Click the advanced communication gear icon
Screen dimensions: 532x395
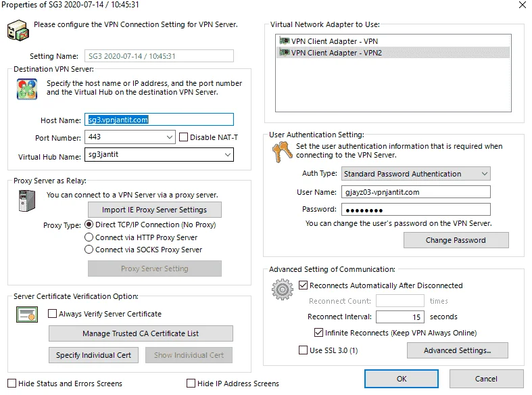click(283, 289)
